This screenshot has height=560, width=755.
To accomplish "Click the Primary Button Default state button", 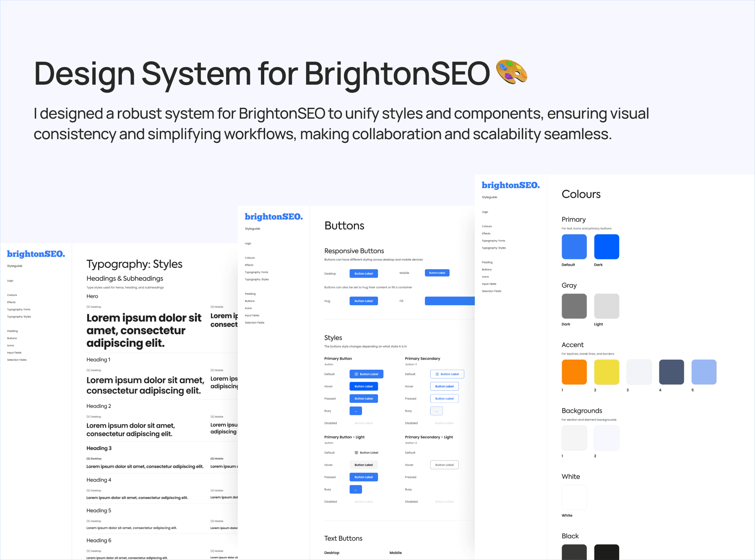I will point(366,374).
